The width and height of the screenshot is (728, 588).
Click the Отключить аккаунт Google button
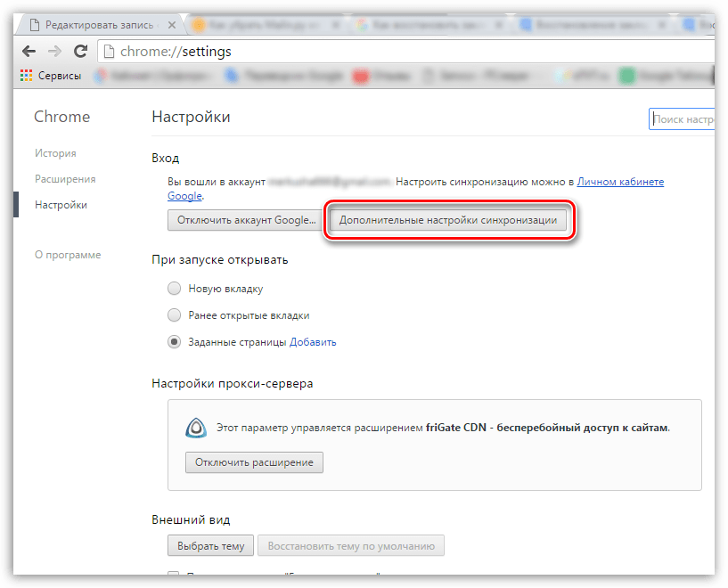tap(245, 220)
